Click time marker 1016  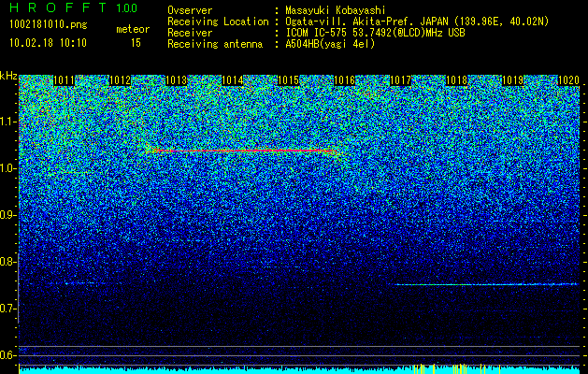point(344,80)
